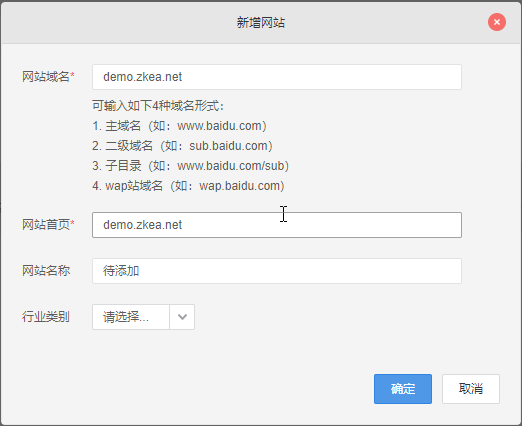Image resolution: width=522 pixels, height=426 pixels.
Task: Close the 新增网站 dialog with red X
Action: tap(497, 22)
